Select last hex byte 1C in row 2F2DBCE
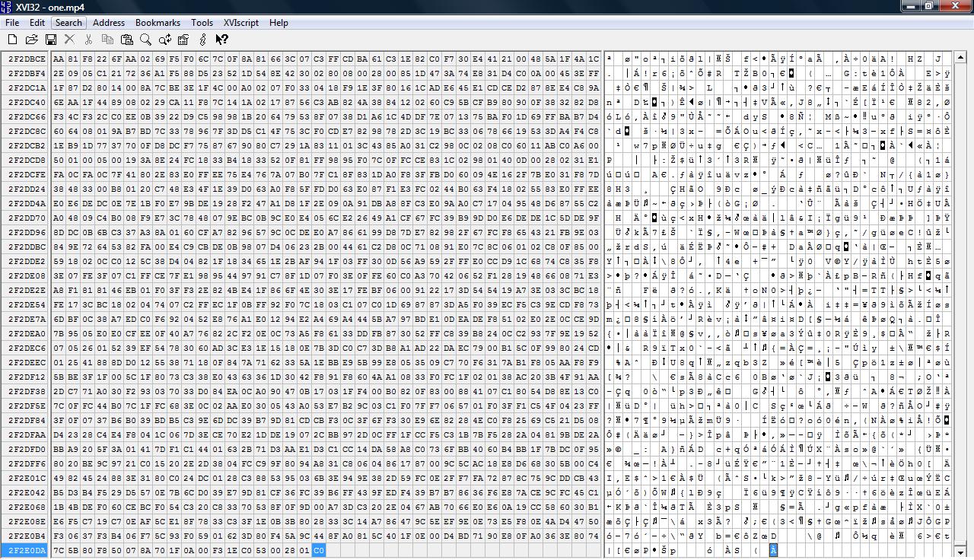 [x=594, y=59]
